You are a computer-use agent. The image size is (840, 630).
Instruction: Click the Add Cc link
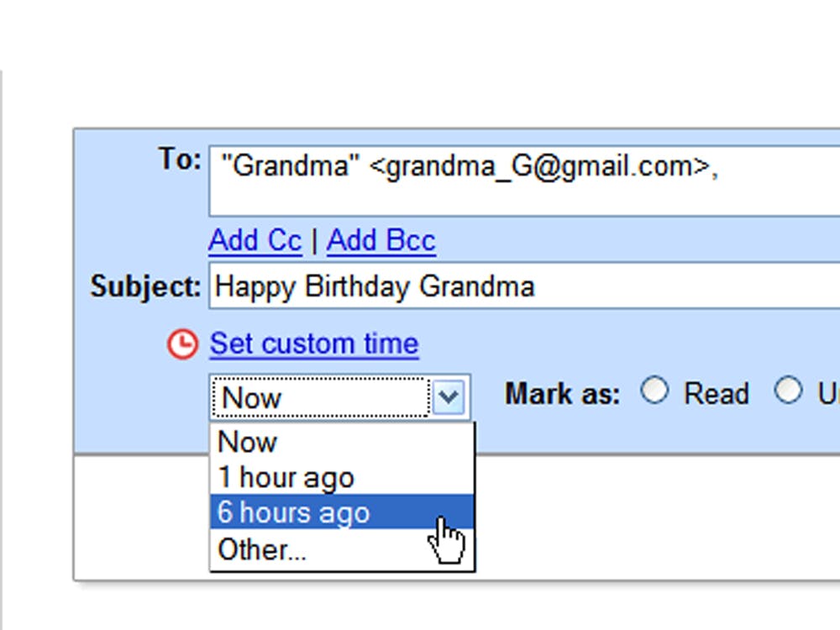pos(255,240)
